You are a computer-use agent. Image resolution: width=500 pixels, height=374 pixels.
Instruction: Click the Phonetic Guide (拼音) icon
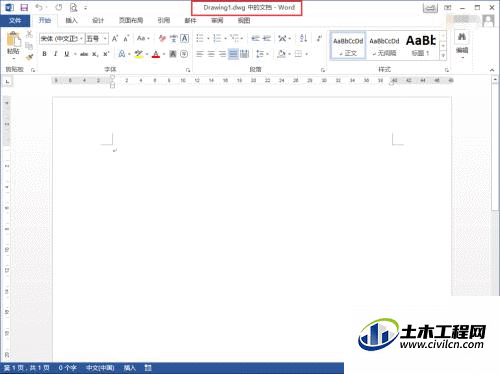click(173, 39)
